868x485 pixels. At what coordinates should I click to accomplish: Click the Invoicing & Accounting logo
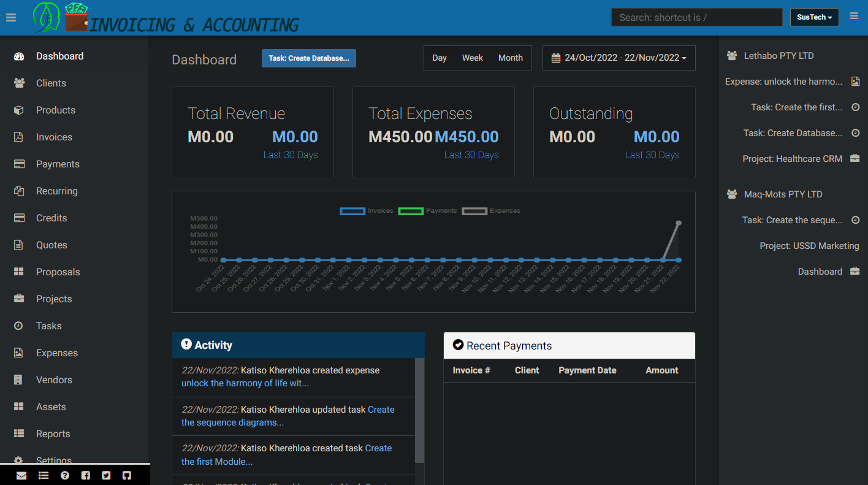click(166, 18)
